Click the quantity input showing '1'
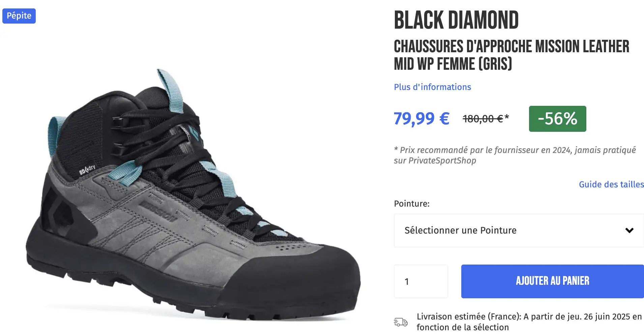644x335 pixels. point(420,281)
